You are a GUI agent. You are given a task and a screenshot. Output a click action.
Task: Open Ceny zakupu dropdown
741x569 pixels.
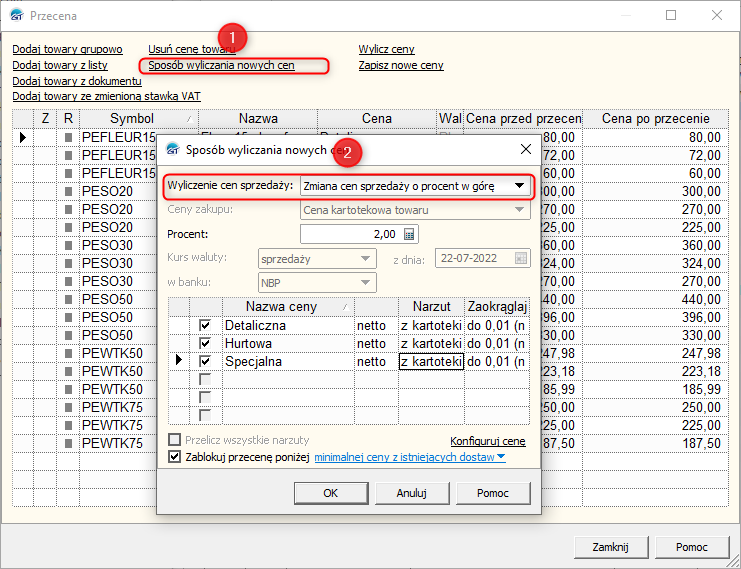coord(519,210)
